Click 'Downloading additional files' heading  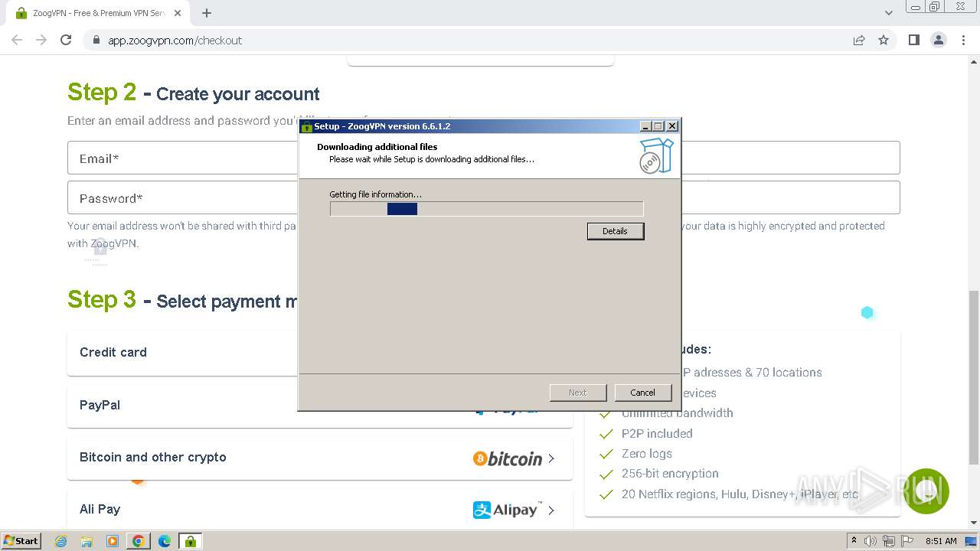[377, 147]
